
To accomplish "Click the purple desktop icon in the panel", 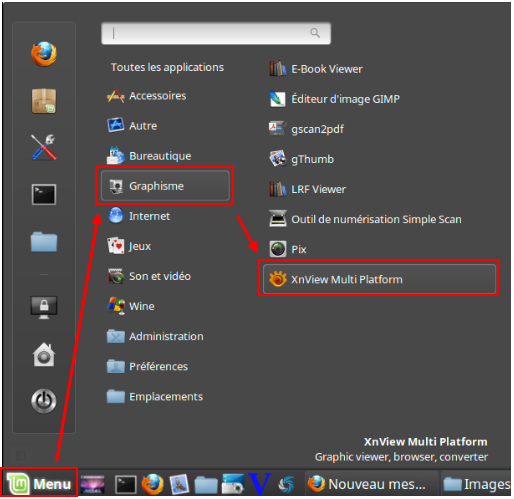I will (92, 484).
